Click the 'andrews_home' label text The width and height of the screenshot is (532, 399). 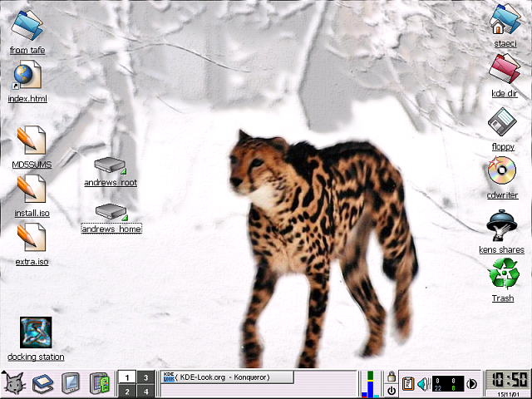click(111, 229)
